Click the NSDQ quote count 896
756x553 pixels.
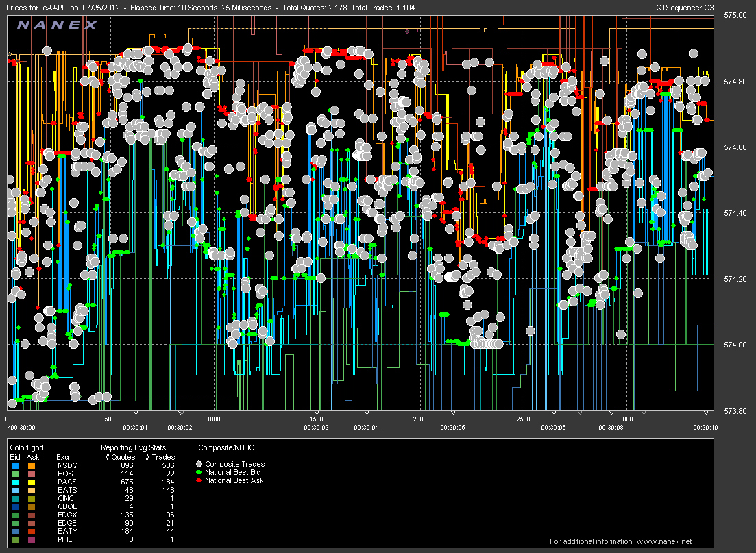(x=127, y=465)
